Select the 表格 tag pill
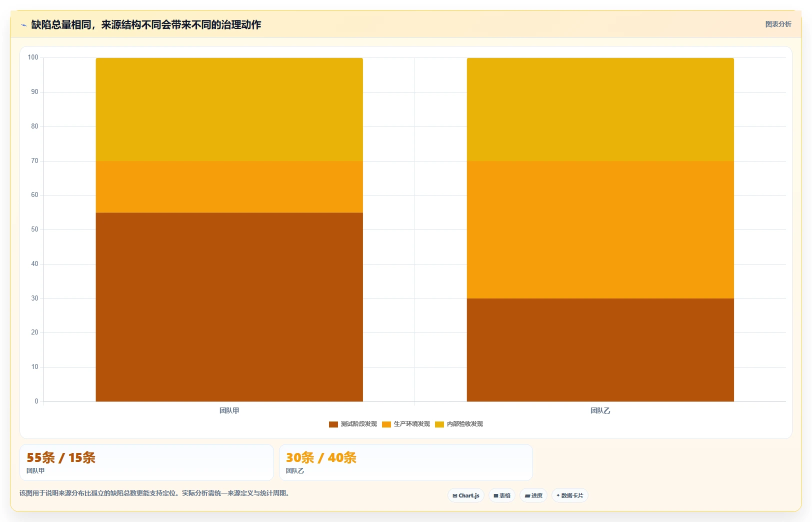Screen dimensions: 812x522 pyautogui.click(x=501, y=495)
